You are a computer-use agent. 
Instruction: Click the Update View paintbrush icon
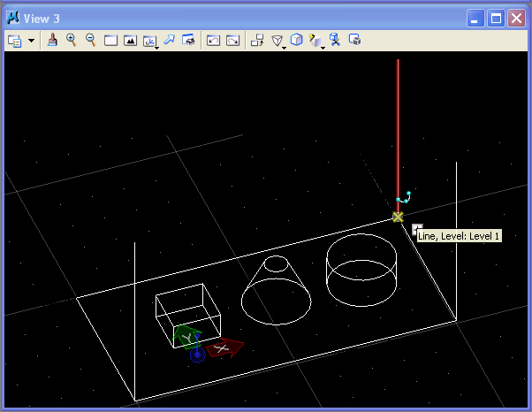[x=52, y=40]
